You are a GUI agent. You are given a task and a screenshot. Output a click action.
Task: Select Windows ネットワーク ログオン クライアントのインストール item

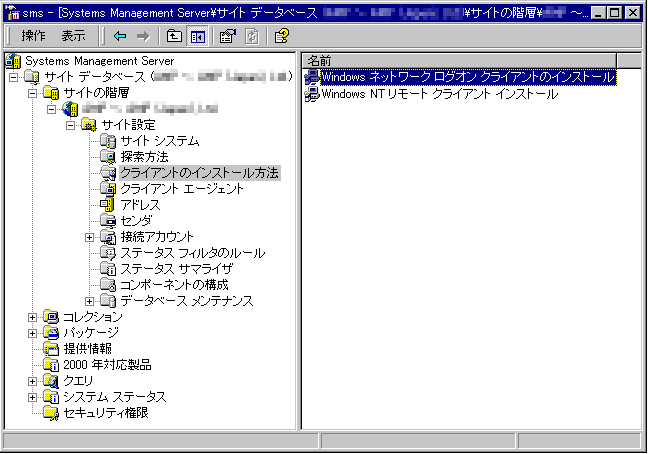(468, 77)
